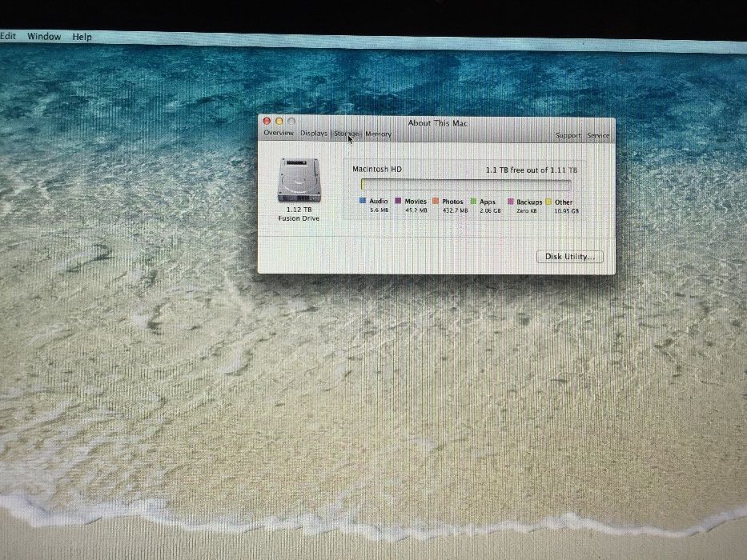
Task: Click the '10.95 GB' Other value
Action: 566,211
